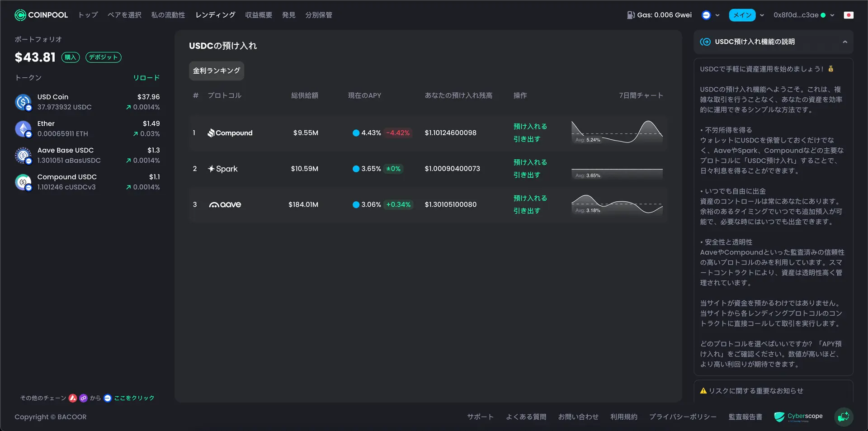Open the メイン account dropdown arrow
Image resolution: width=868 pixels, height=431 pixels.
coord(762,15)
